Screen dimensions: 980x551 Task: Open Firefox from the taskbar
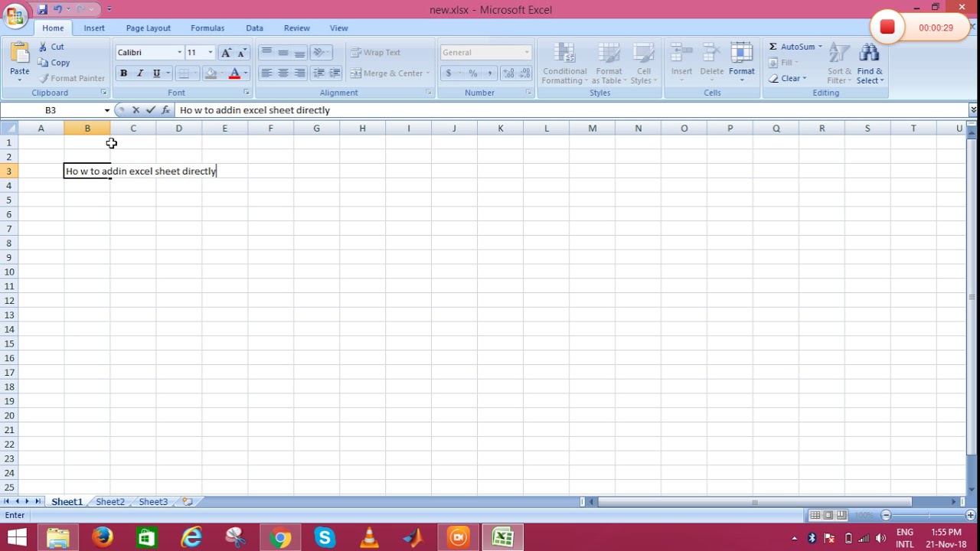102,538
